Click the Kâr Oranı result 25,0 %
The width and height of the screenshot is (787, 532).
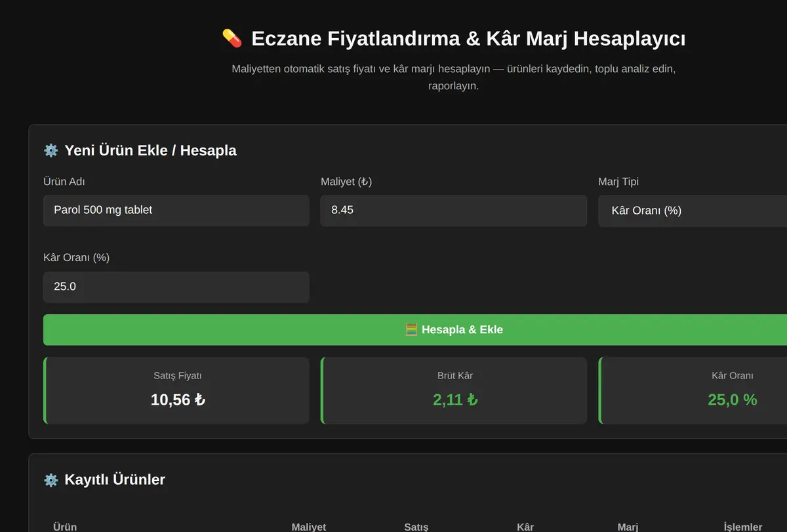click(x=733, y=399)
